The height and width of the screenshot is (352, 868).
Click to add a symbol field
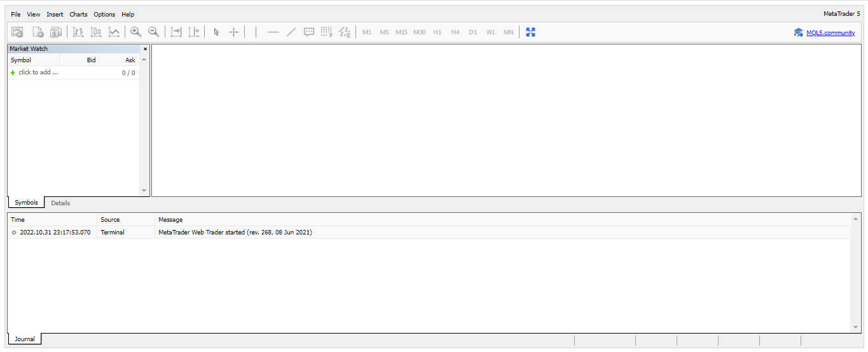coord(38,72)
